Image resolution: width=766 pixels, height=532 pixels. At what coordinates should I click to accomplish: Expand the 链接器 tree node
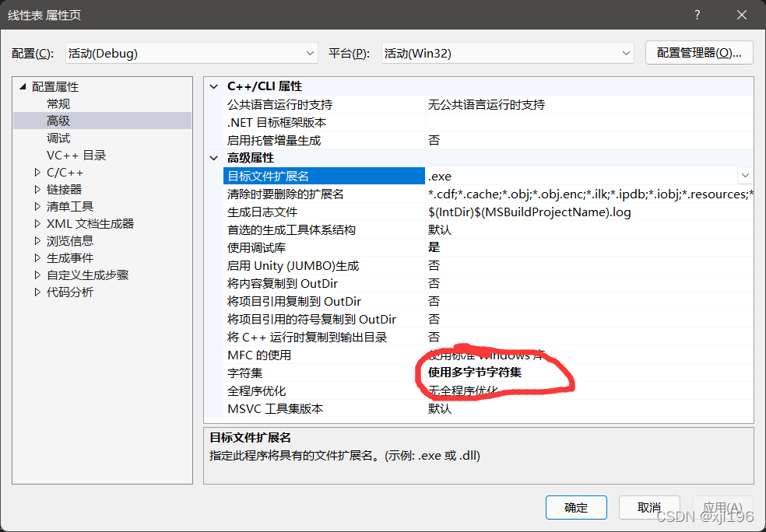coord(37,189)
